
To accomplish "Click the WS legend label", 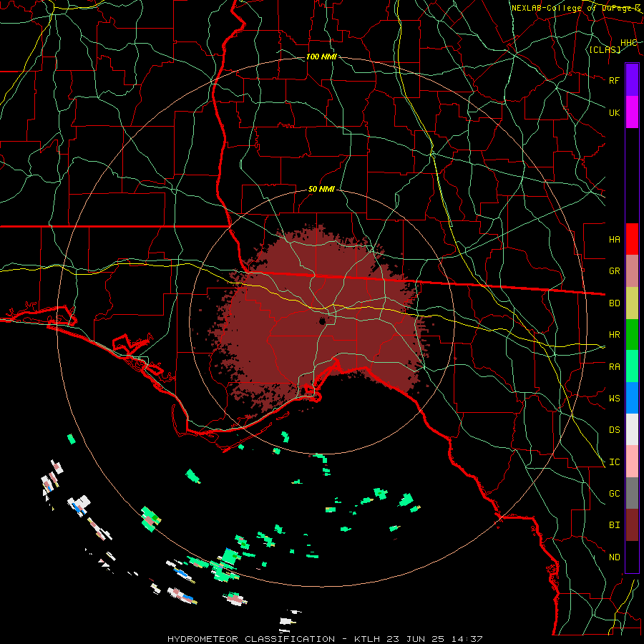I will click(x=615, y=399).
